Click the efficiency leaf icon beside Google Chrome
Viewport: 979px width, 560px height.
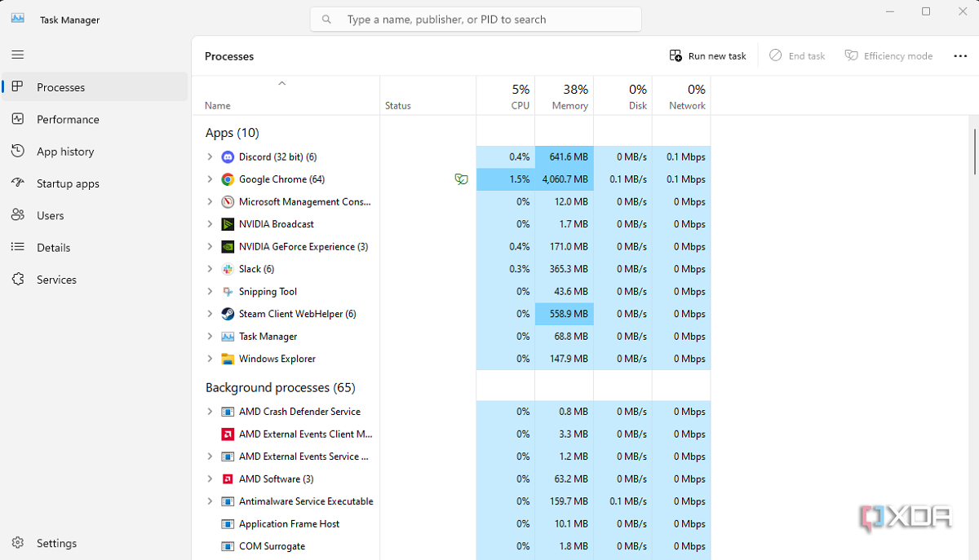pyautogui.click(x=462, y=179)
